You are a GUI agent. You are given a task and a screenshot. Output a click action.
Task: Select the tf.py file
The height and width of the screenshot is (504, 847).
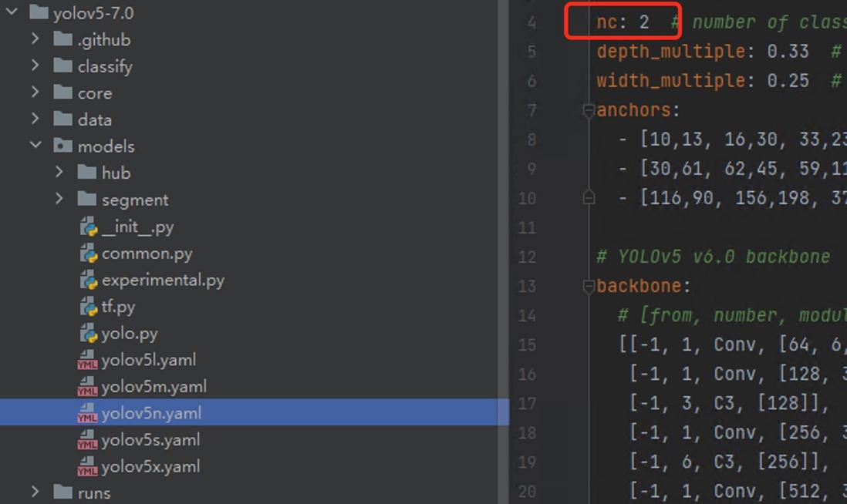[x=118, y=307]
